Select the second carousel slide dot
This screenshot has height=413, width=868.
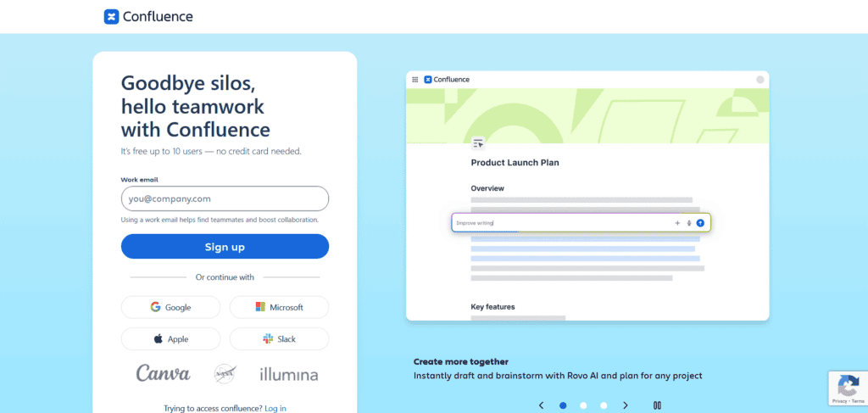(583, 405)
